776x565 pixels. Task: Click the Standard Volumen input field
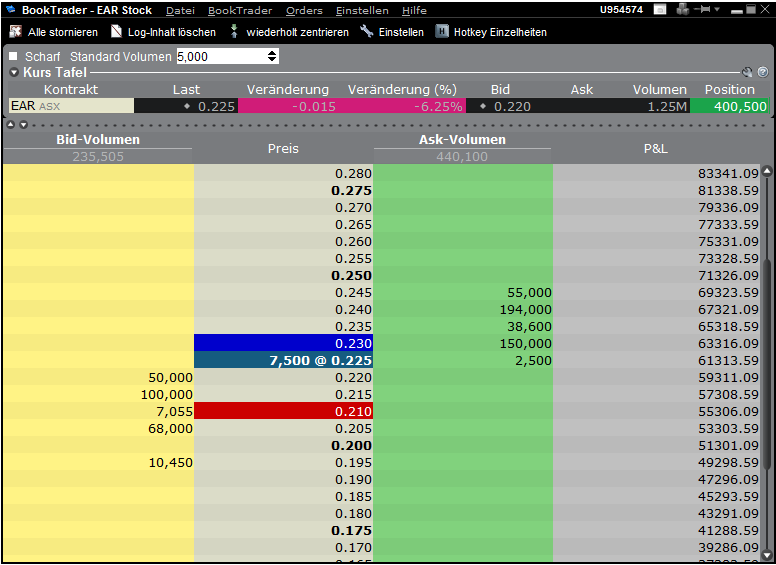221,57
